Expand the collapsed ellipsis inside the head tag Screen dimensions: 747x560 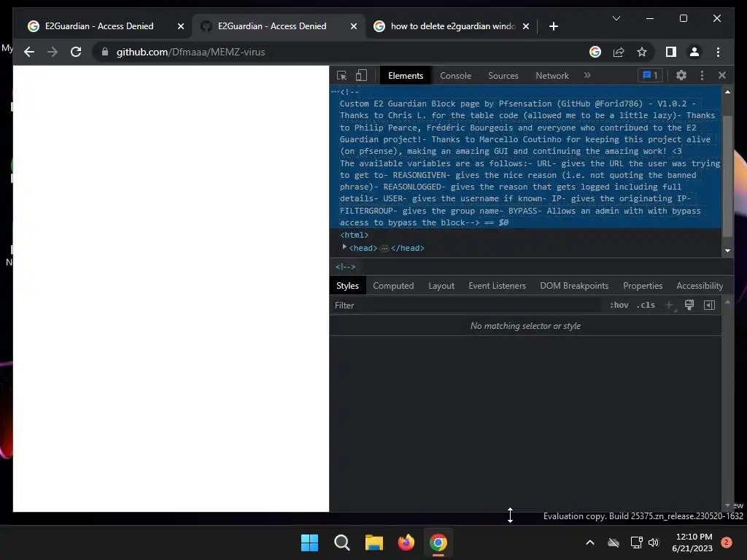(384, 248)
